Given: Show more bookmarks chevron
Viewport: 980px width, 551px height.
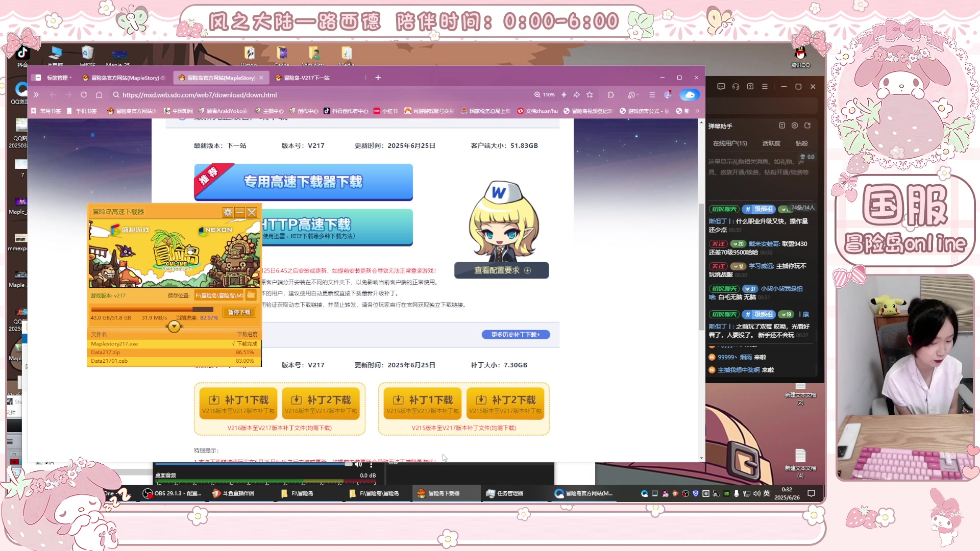Looking at the screenshot, I should coord(697,111).
